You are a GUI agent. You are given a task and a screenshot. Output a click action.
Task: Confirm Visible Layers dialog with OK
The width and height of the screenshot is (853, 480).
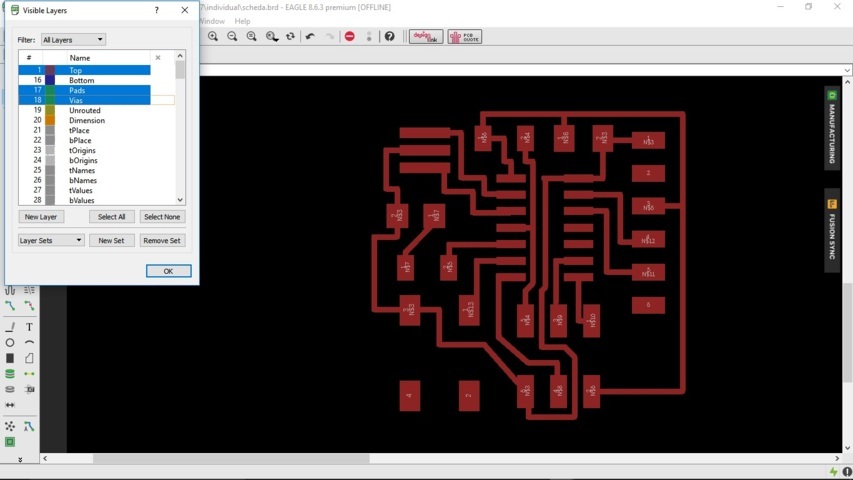(x=169, y=271)
